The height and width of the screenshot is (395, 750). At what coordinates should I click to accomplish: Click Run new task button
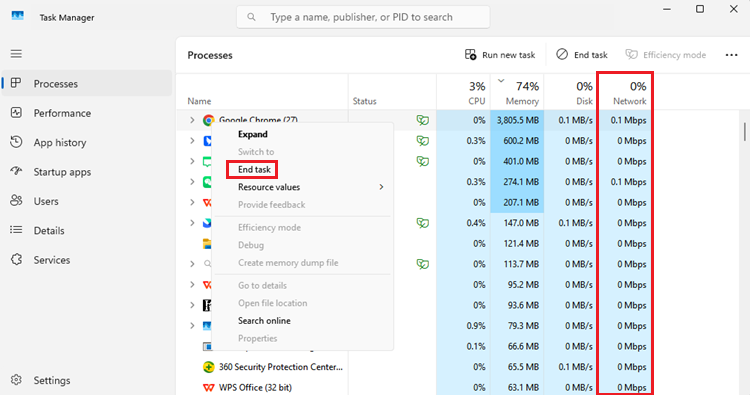coord(500,55)
